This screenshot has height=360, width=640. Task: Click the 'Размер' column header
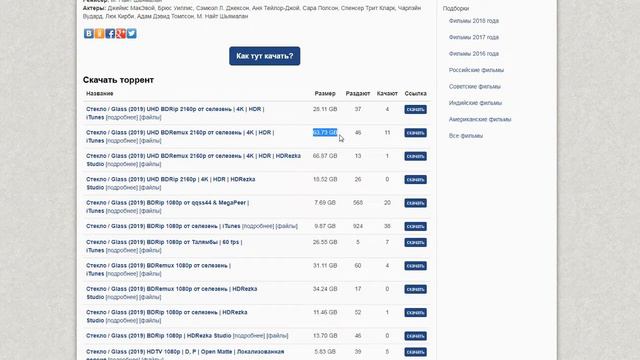point(325,93)
